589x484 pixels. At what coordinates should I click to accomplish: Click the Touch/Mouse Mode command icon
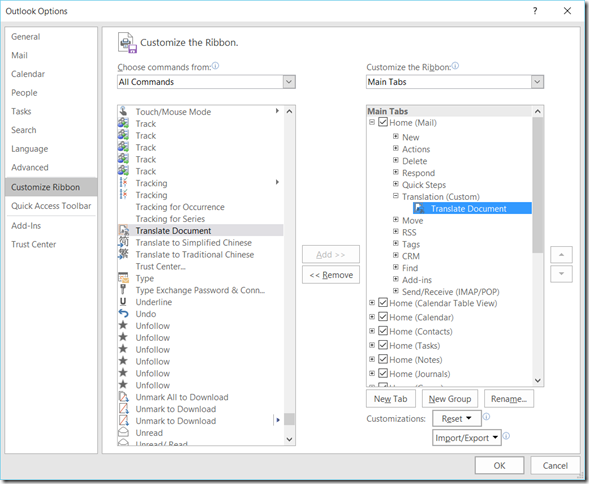123,111
